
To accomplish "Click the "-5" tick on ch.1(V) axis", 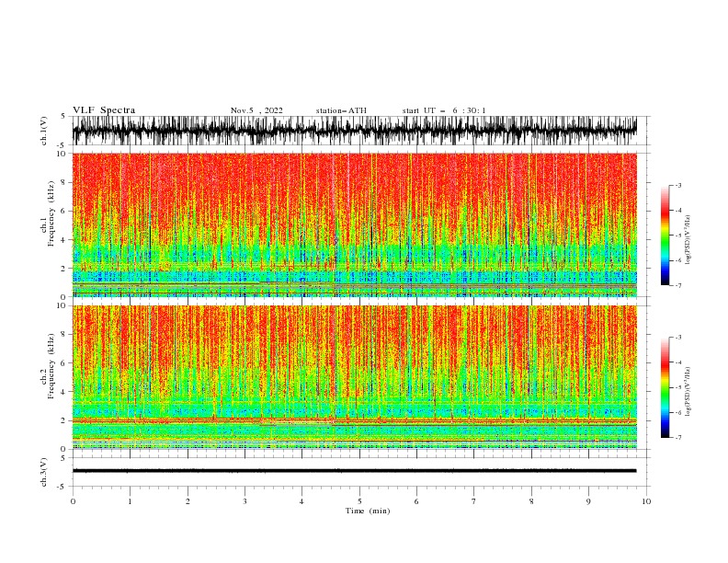I will click(x=62, y=145).
